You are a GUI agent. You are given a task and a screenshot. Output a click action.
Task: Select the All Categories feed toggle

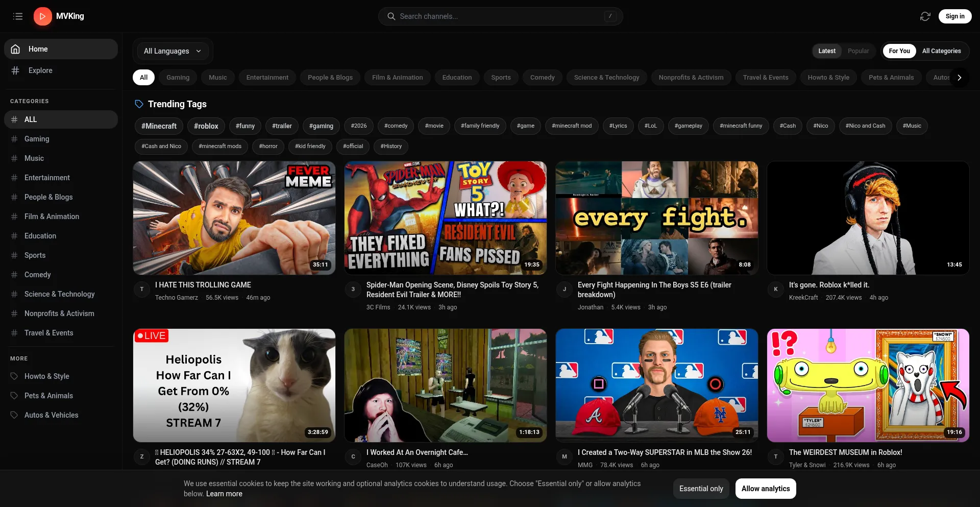click(x=941, y=51)
